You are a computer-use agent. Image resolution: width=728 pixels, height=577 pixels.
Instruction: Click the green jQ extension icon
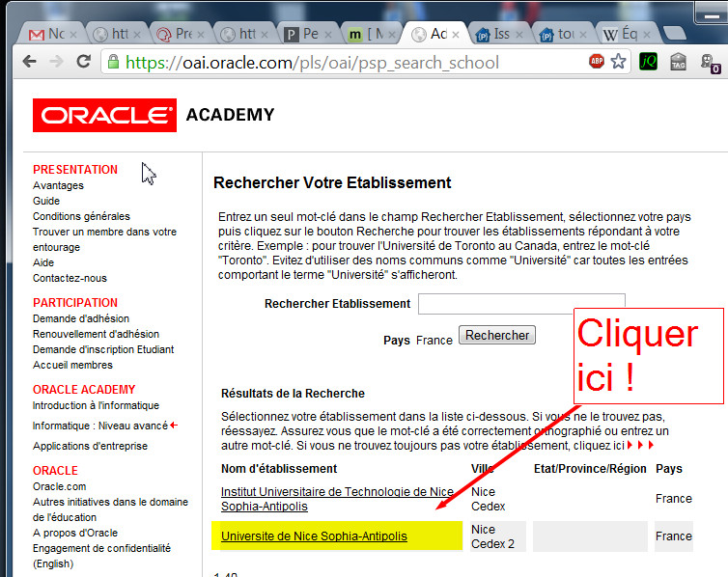point(648,61)
